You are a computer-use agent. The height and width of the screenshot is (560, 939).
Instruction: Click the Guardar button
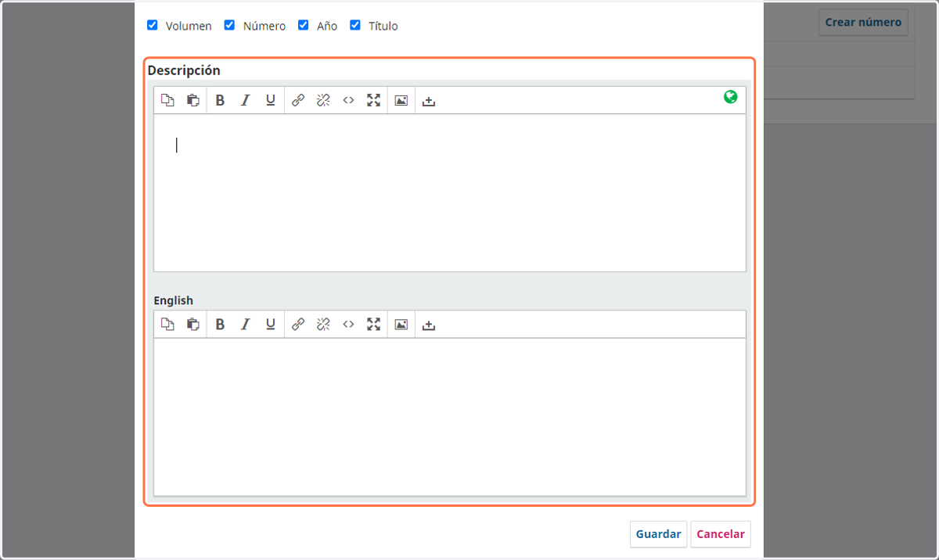pyautogui.click(x=658, y=534)
